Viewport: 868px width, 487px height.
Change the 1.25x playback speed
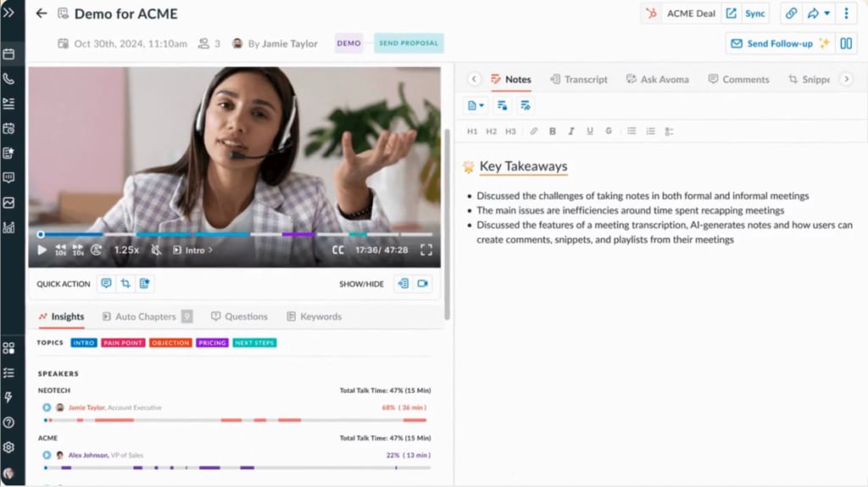click(126, 250)
